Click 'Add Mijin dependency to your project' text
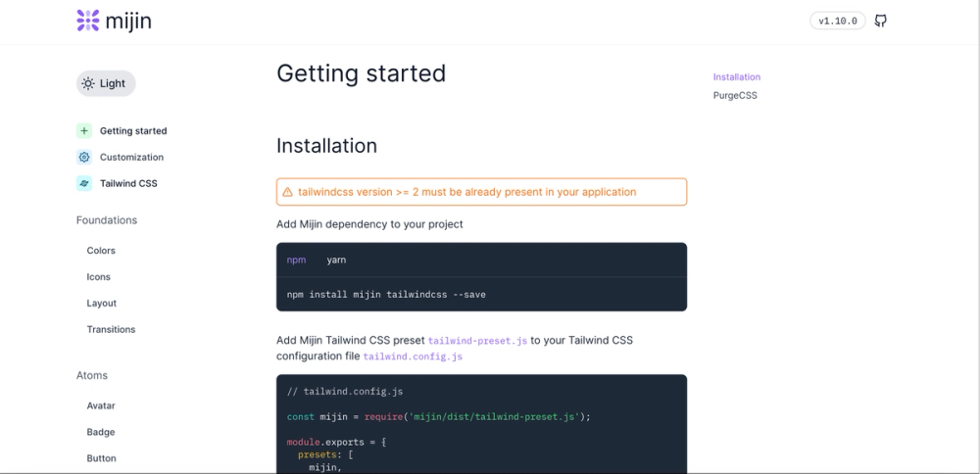The image size is (980, 474). point(369,224)
